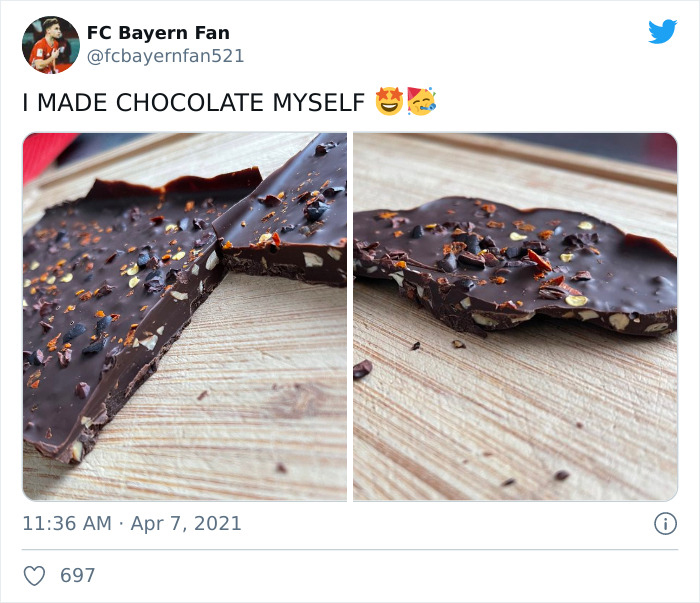Click the tweet text I MADE CHOCOLATE MYSELF
The height and width of the screenshot is (603, 700).
(193, 103)
